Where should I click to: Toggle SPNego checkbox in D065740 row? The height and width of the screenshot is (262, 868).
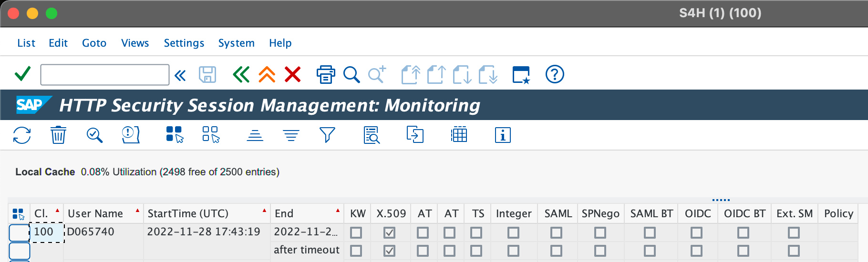[600, 232]
